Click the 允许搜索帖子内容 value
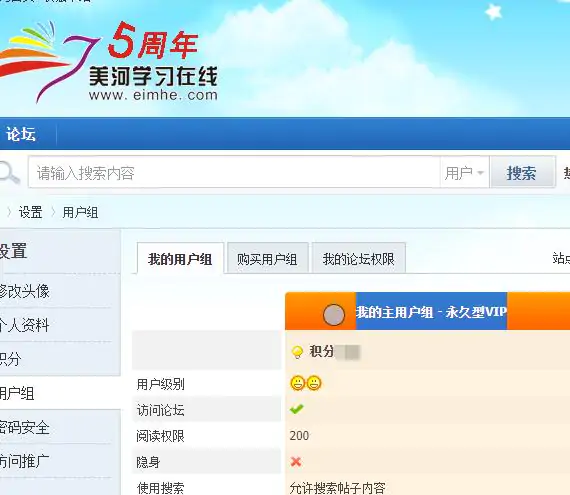The height and width of the screenshot is (495, 570). point(338,488)
